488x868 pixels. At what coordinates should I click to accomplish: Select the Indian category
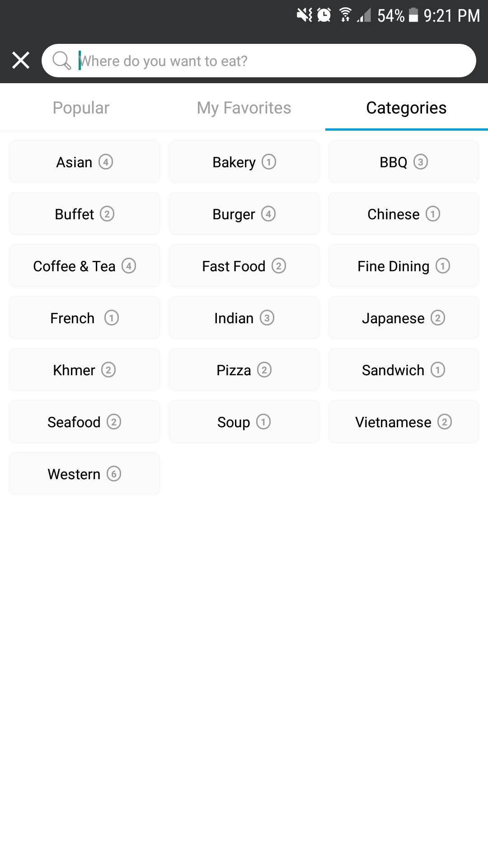click(x=244, y=318)
